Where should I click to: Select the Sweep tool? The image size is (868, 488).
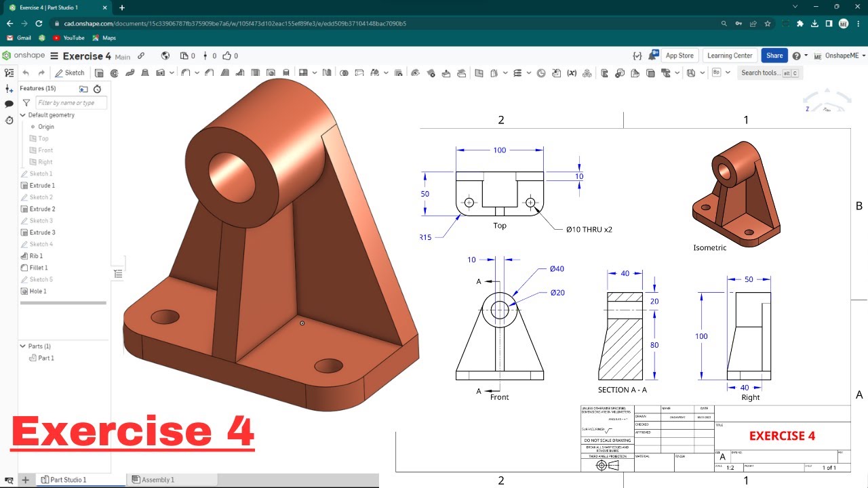[x=130, y=73]
